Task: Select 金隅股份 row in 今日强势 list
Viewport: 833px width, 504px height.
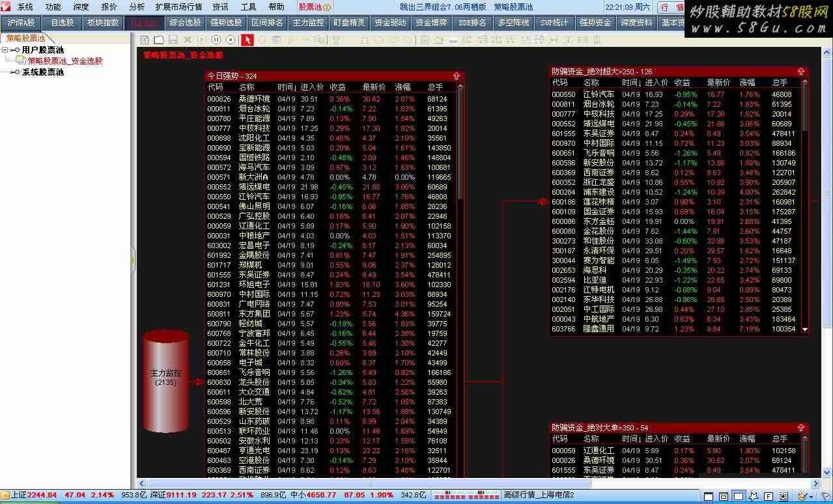Action: 331,255
